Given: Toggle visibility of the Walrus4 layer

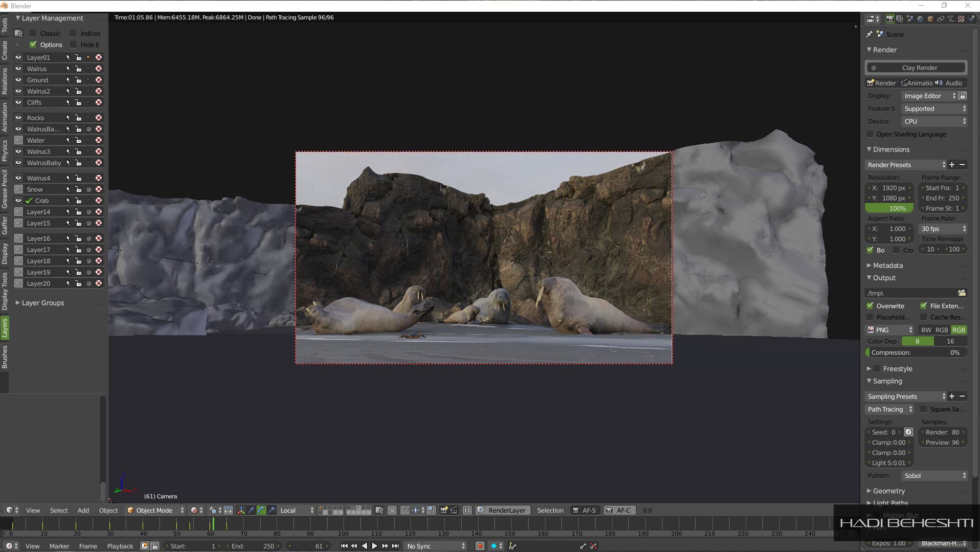Looking at the screenshot, I should point(18,178).
